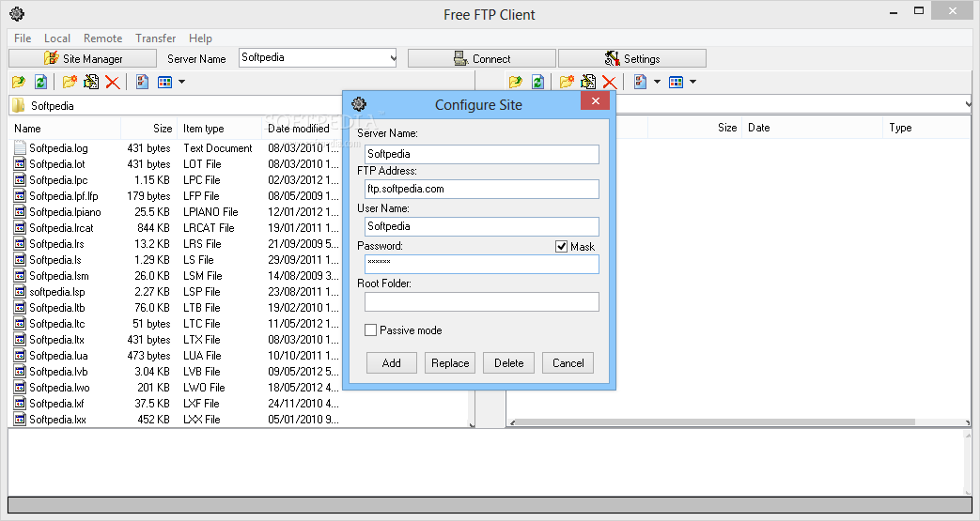The width and height of the screenshot is (980, 521).
Task: Click the local pane view mode icon
Action: point(165,82)
